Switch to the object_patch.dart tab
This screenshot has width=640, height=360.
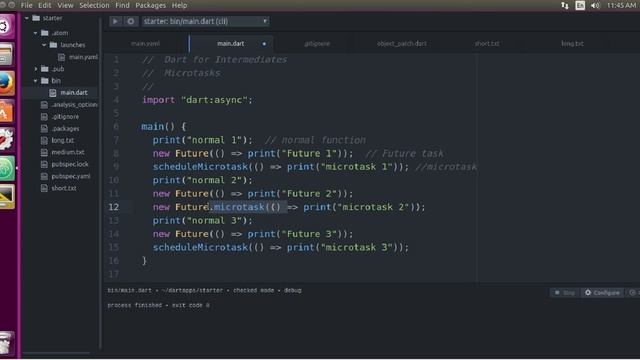(402, 44)
